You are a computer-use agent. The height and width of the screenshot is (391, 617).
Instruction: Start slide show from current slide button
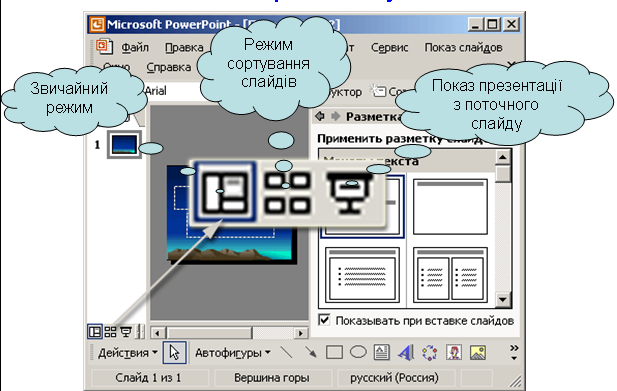[126, 332]
